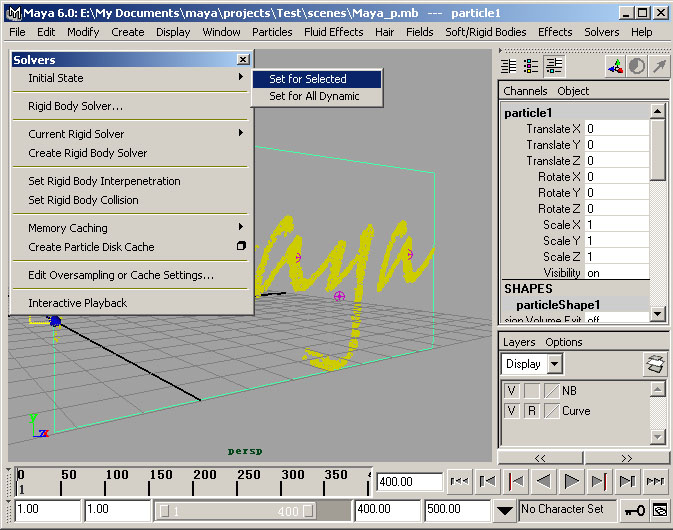The width and height of the screenshot is (673, 530).
Task: Click the auto keyframe key icon
Action: [x=634, y=510]
